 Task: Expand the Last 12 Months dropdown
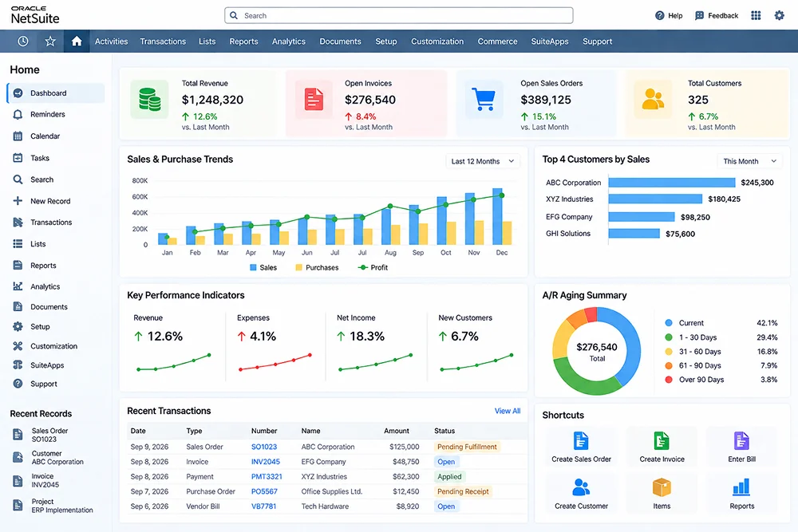point(483,161)
